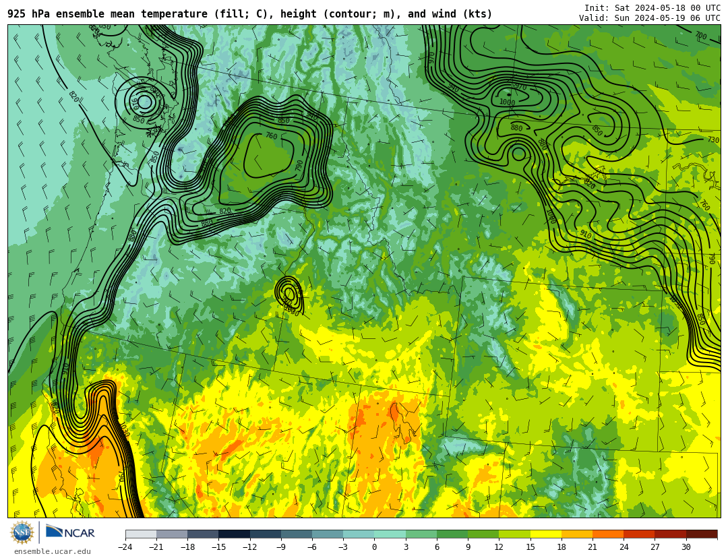Click the 0 colorbar tick label
This screenshot has height=560, width=728.
[x=374, y=547]
